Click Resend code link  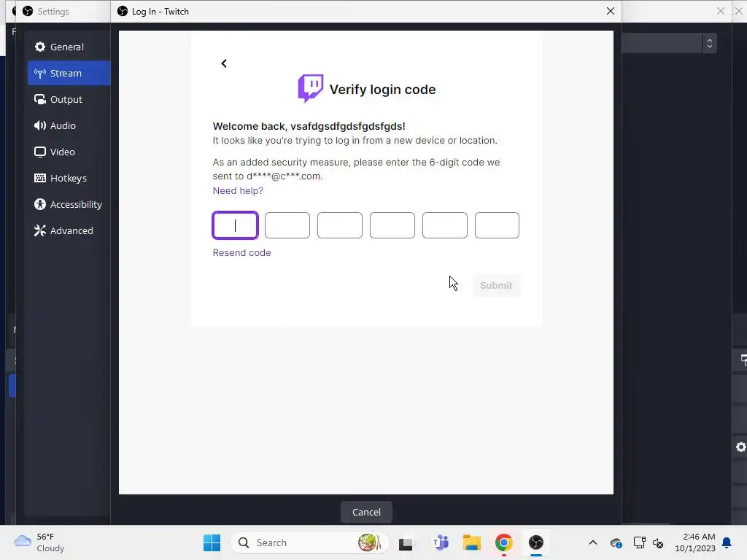point(241,252)
